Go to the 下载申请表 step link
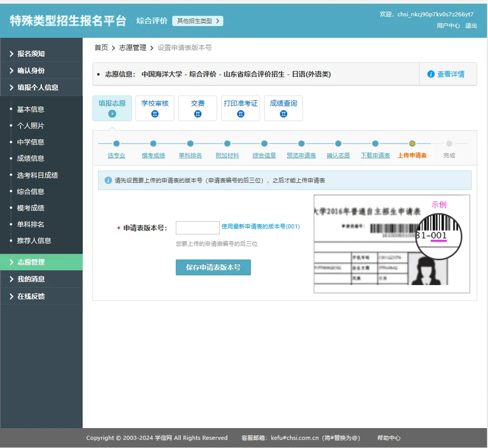This screenshot has height=448, width=488. coord(375,155)
